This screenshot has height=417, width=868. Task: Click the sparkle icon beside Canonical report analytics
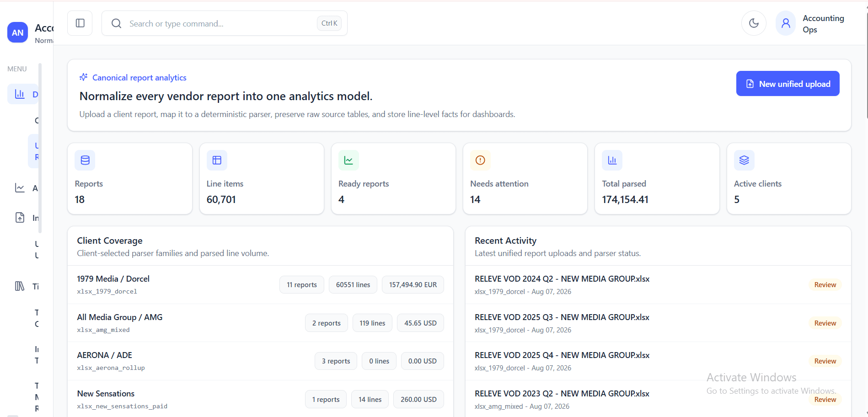pyautogui.click(x=83, y=77)
